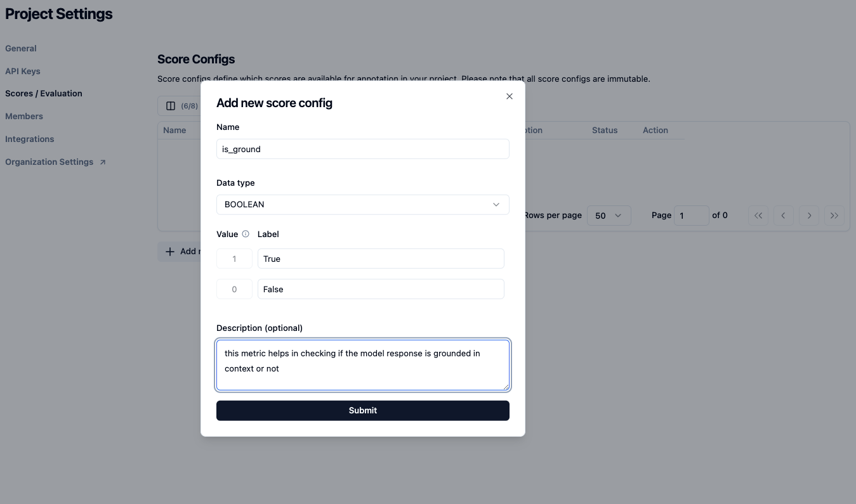Open General settings section
This screenshot has width=856, height=504.
tap(21, 48)
